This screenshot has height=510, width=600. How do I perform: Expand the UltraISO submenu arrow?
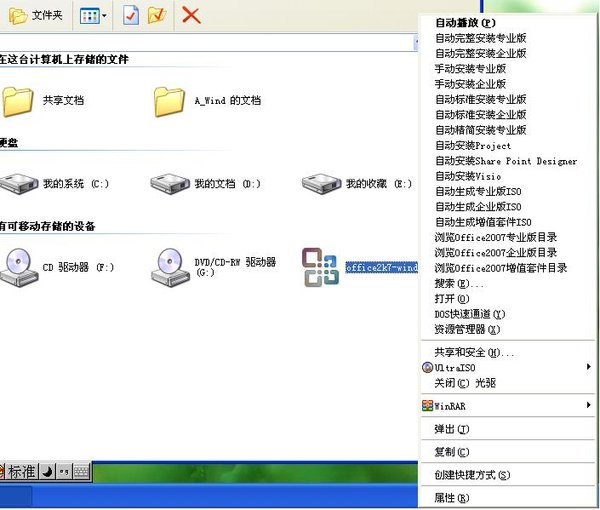coord(589,367)
